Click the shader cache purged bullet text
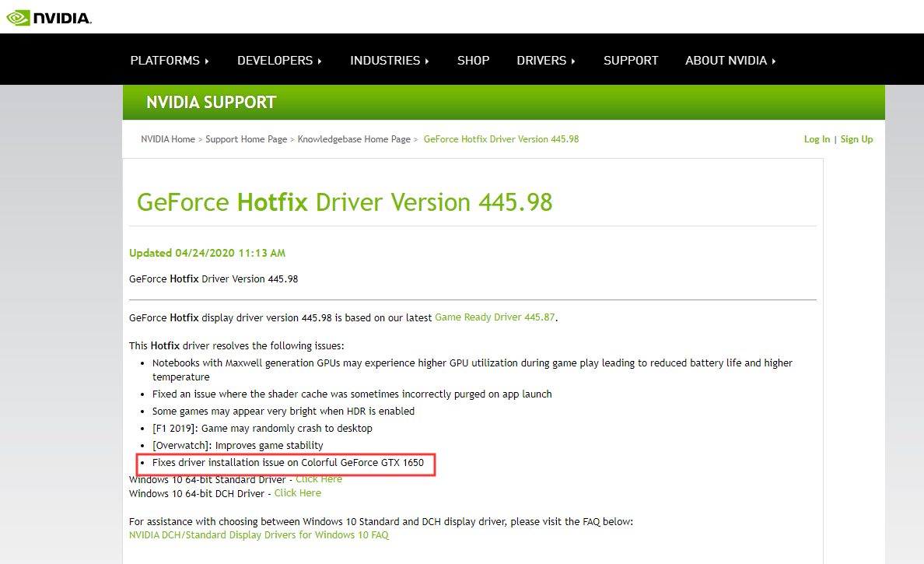Screen dimensions: 924x564 tap(352, 394)
